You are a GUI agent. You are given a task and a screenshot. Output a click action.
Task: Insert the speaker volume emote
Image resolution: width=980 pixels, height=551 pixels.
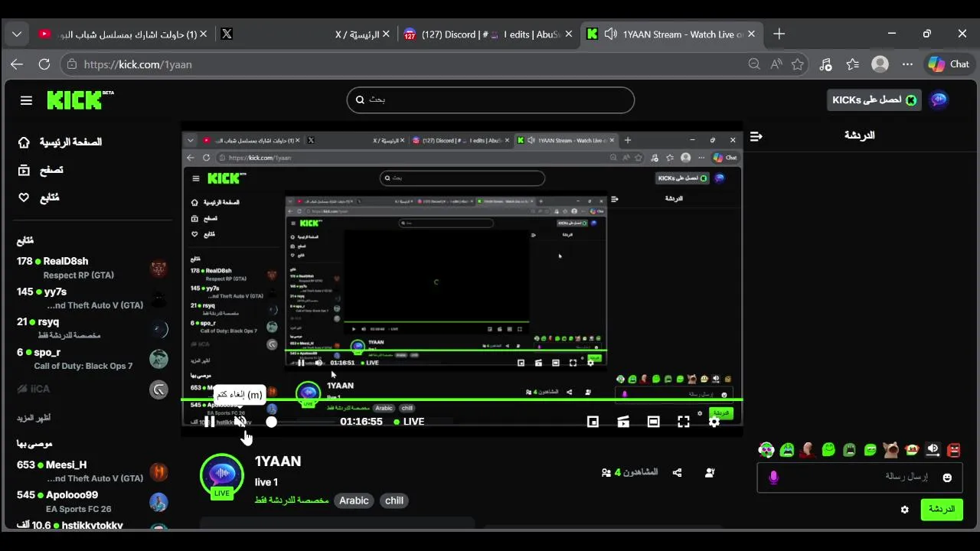[933, 450]
